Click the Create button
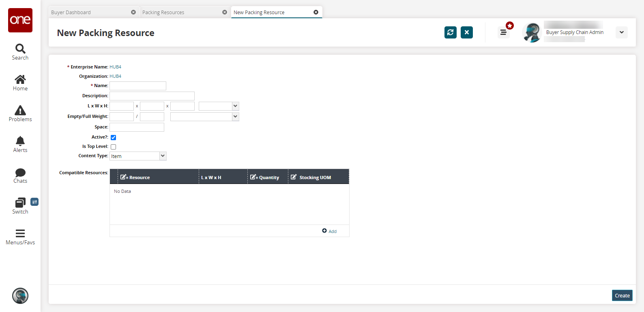The width and height of the screenshot is (644, 312). [622, 295]
